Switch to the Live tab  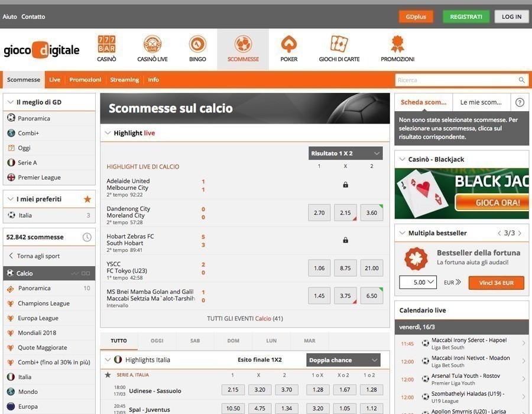pos(54,80)
